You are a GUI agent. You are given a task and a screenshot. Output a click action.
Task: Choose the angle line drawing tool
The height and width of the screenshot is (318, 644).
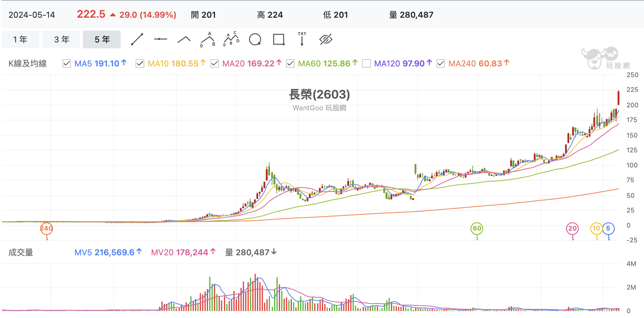(x=184, y=39)
